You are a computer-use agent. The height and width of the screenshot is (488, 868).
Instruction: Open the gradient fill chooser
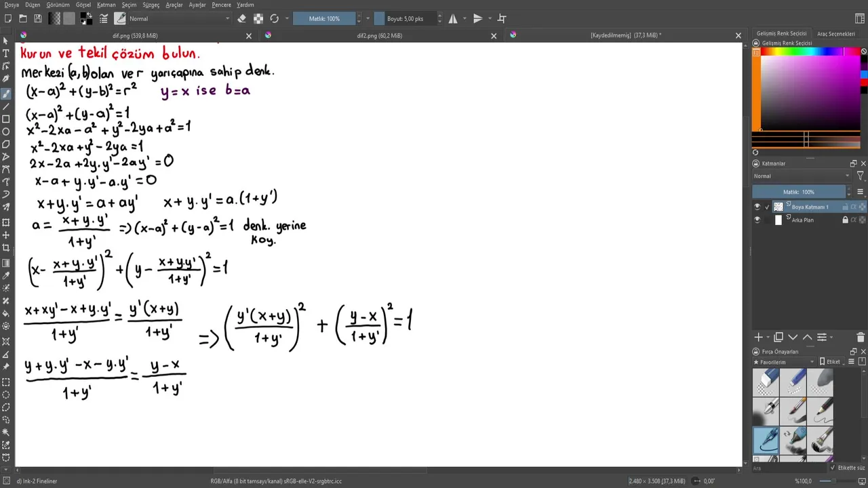[55, 18]
